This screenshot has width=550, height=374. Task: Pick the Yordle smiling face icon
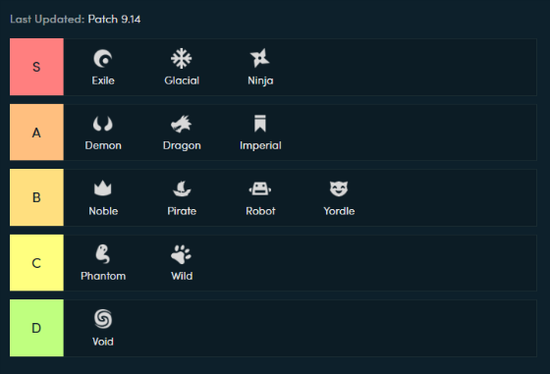(x=339, y=189)
